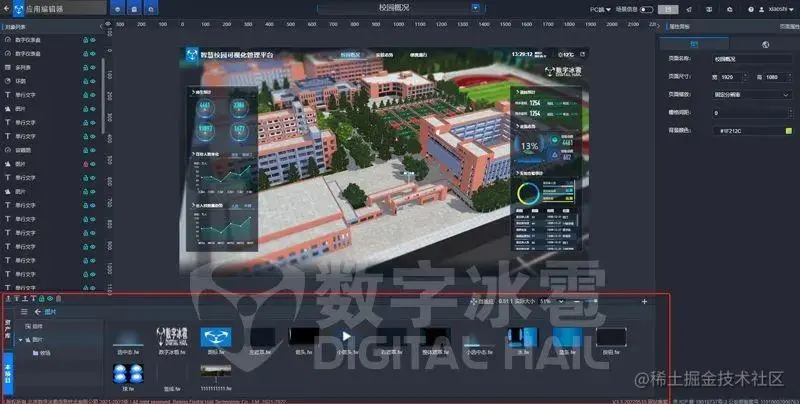
Task: Click the trash icon in the bottom panel toolbar
Action: click(58, 298)
